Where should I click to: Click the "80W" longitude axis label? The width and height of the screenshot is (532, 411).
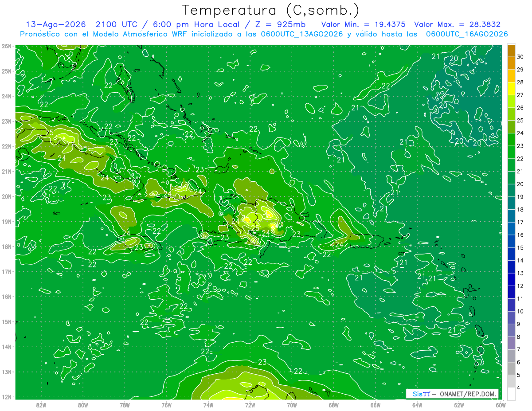click(83, 404)
